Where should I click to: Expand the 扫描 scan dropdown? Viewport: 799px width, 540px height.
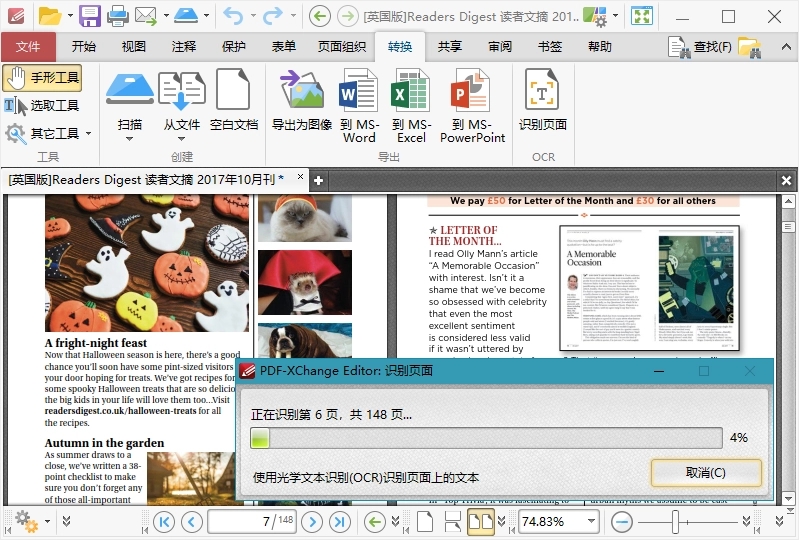(x=129, y=138)
